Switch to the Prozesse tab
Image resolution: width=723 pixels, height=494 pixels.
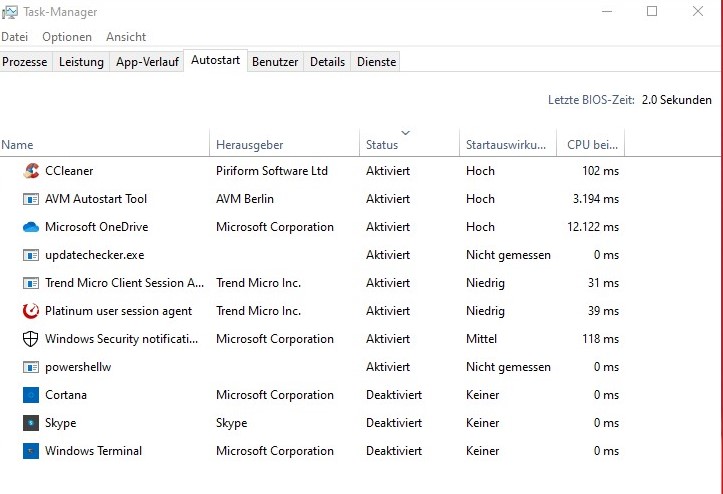(x=25, y=62)
